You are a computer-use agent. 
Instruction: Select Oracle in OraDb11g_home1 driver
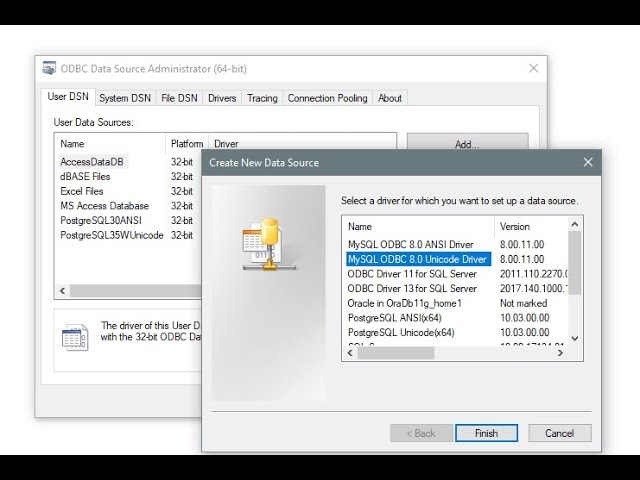click(404, 303)
